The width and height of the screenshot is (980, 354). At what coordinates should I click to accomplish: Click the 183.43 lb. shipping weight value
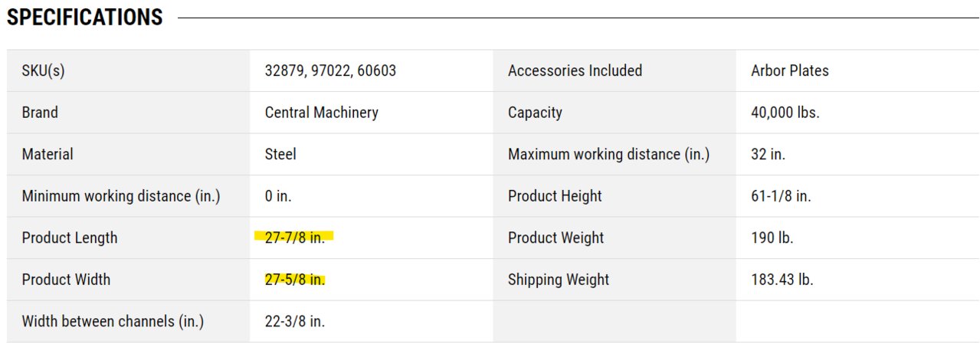point(782,280)
